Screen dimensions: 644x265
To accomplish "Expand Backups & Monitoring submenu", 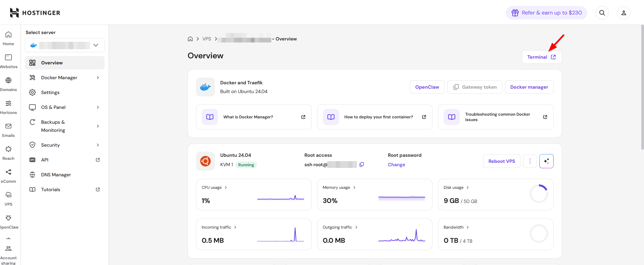I will [x=98, y=126].
